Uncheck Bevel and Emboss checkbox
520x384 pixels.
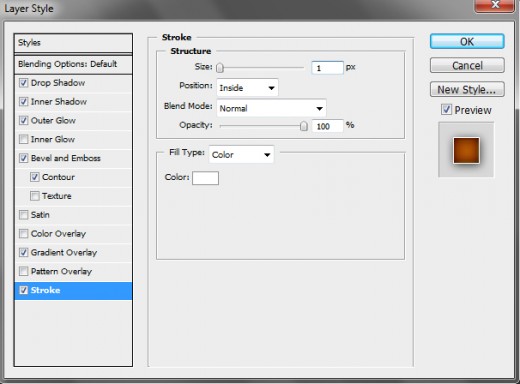pos(23,158)
